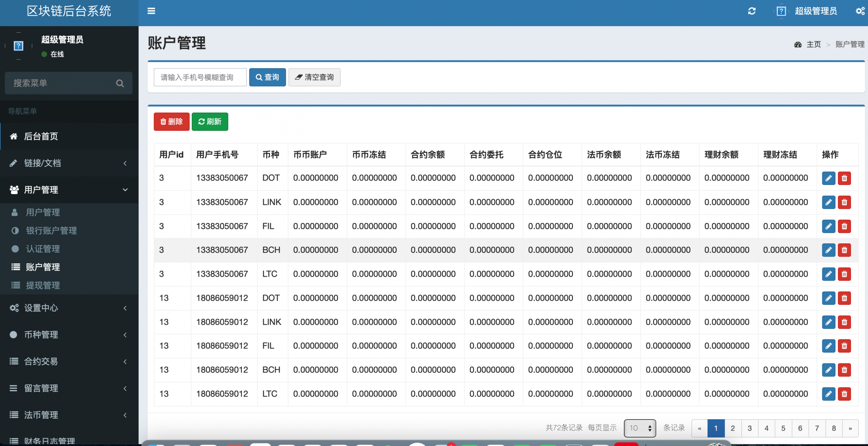
Task: Click the sidebar menu search magnifier icon
Action: (x=120, y=83)
